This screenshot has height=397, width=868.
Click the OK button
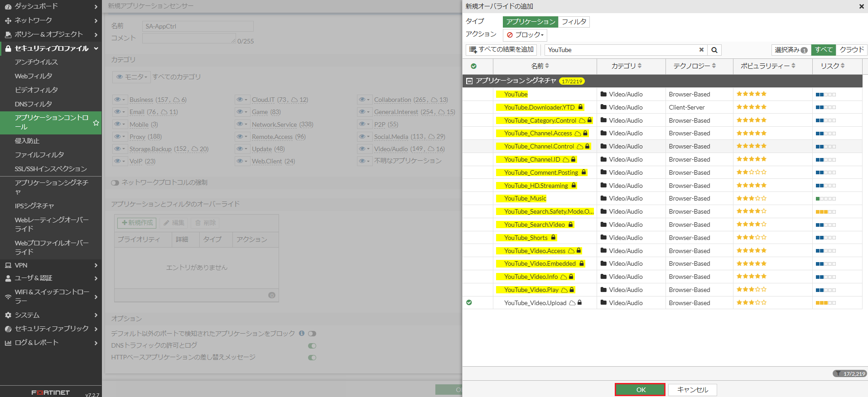tap(640, 390)
